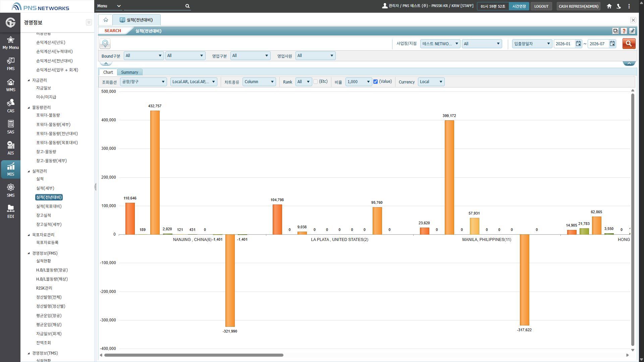Screen dimensions: 644x362
Task: Open 실적(목표대비) in the tree
Action: coord(49,206)
